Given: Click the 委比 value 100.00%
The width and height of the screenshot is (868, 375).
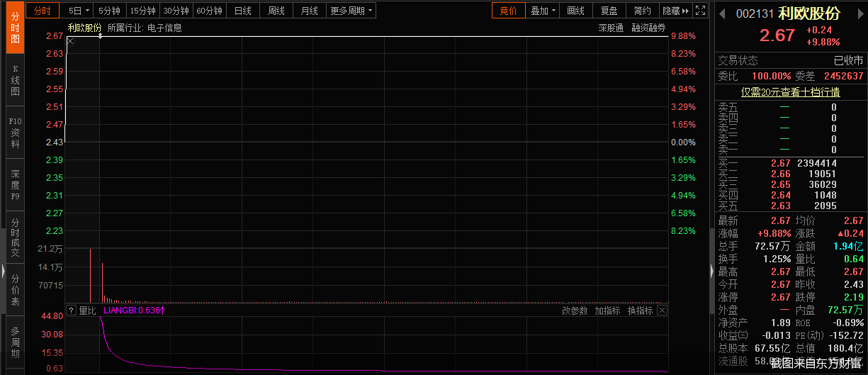Looking at the screenshot, I should (772, 76).
